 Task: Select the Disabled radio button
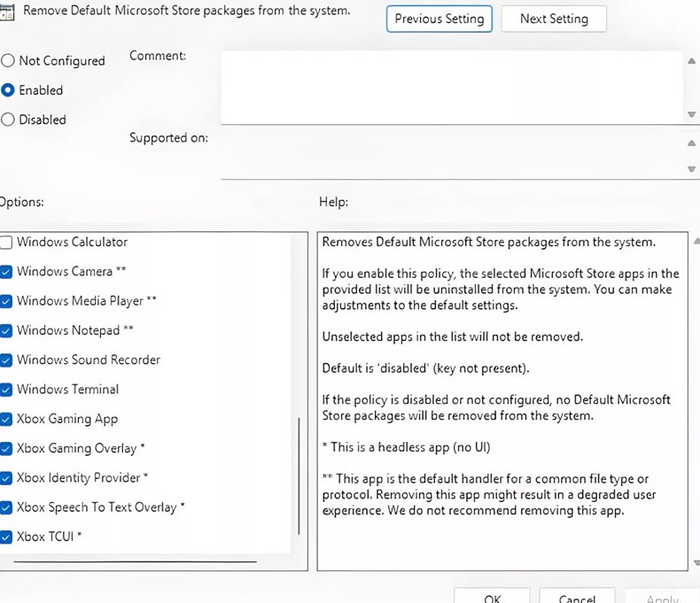tap(8, 120)
